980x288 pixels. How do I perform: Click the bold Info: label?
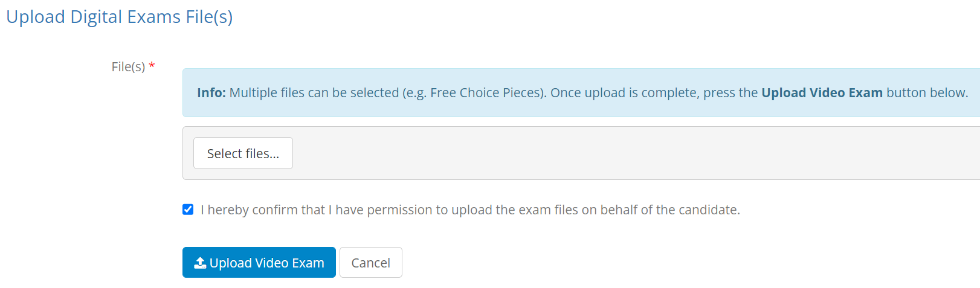pos(211,93)
